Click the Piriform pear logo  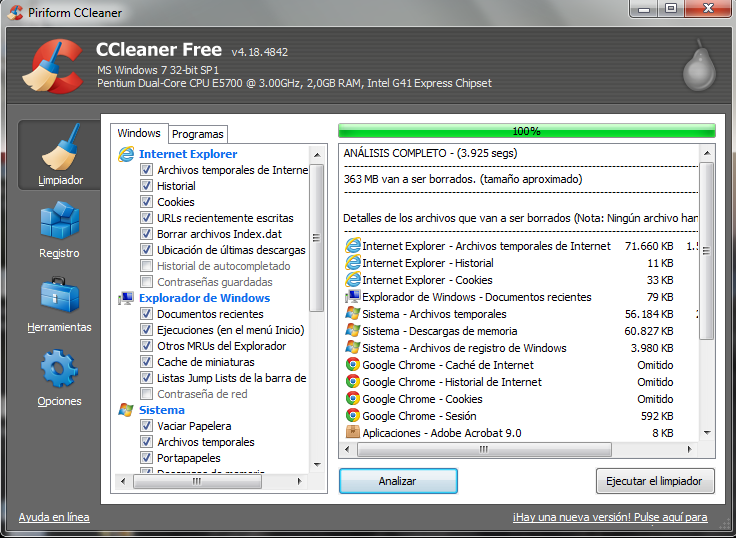pyautogui.click(x=698, y=66)
